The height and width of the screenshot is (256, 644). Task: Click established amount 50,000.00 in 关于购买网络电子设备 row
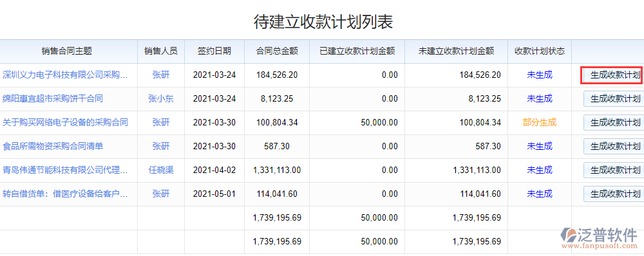379,123
